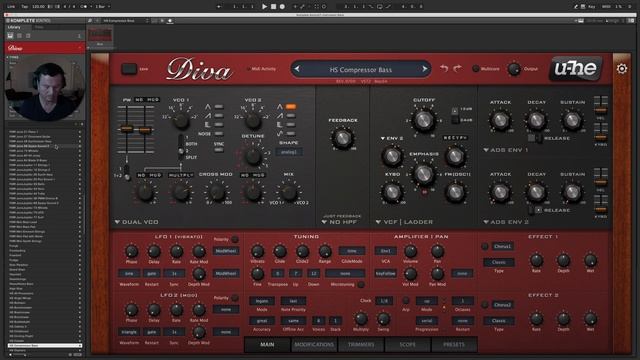Go to previous preset arrow
This screenshot has height=360, width=640.
tap(297, 69)
